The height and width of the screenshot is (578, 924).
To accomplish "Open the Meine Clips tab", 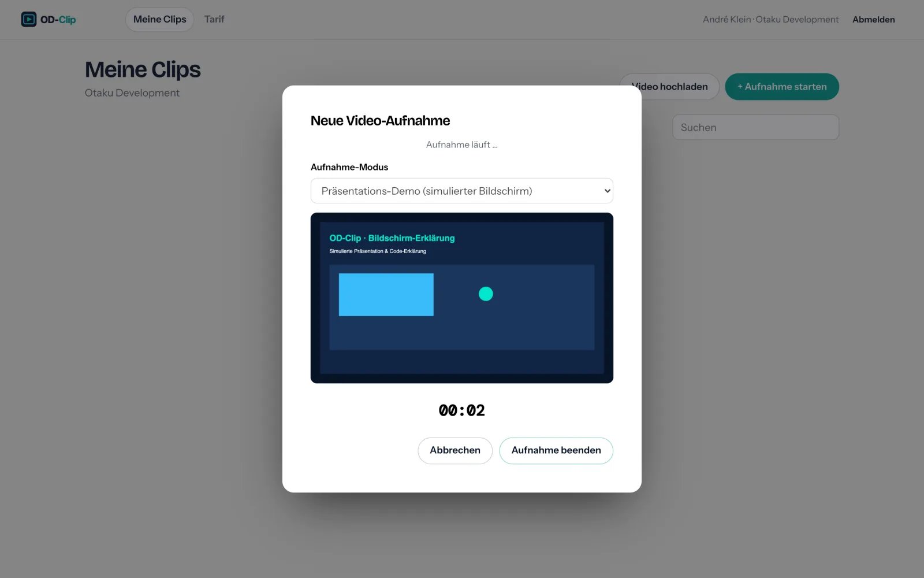I will tap(159, 20).
